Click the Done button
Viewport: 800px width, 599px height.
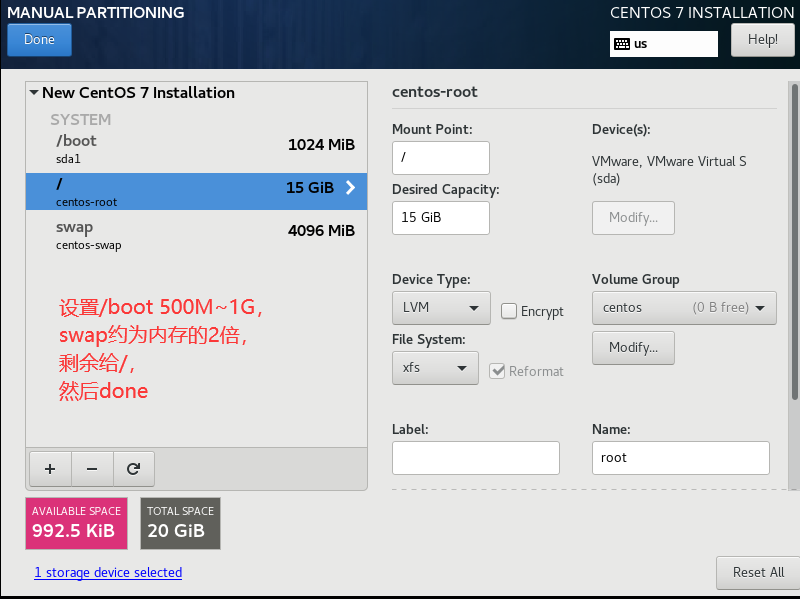pos(39,40)
